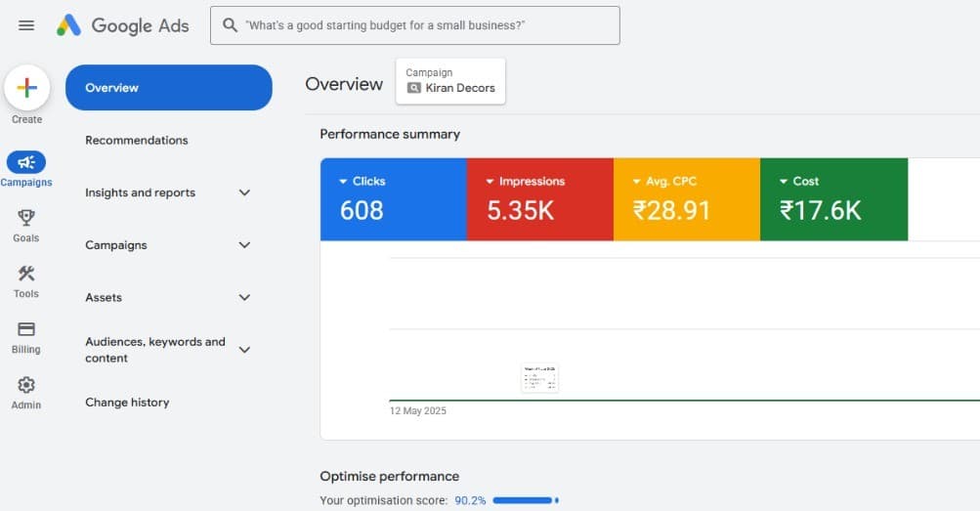This screenshot has width=980, height=511.
Task: Open the Impressions metric dropdown
Action: tap(490, 182)
